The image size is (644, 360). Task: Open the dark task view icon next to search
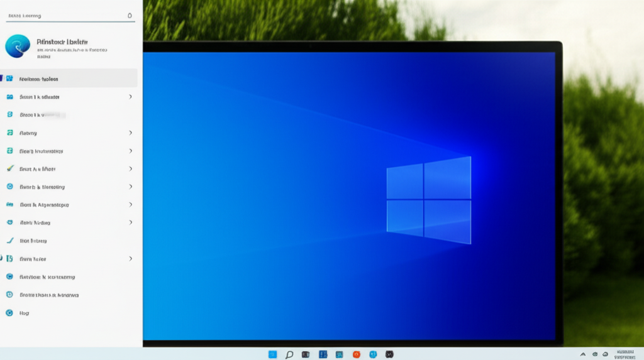pos(306,354)
